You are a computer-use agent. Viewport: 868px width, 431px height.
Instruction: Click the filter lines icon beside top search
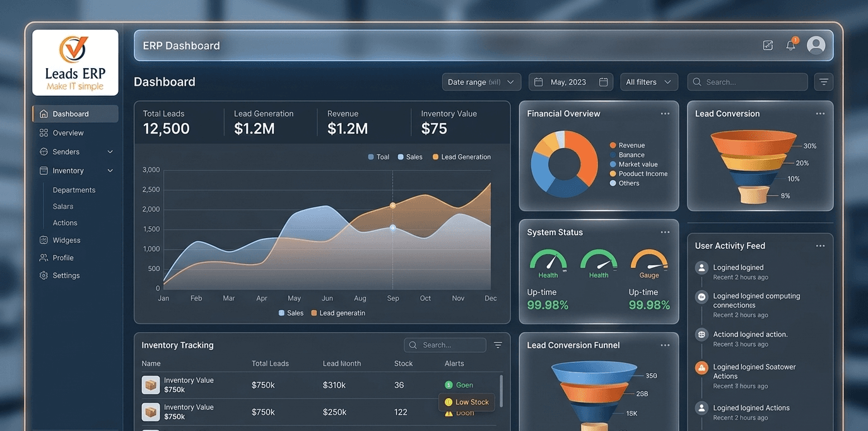(x=824, y=82)
